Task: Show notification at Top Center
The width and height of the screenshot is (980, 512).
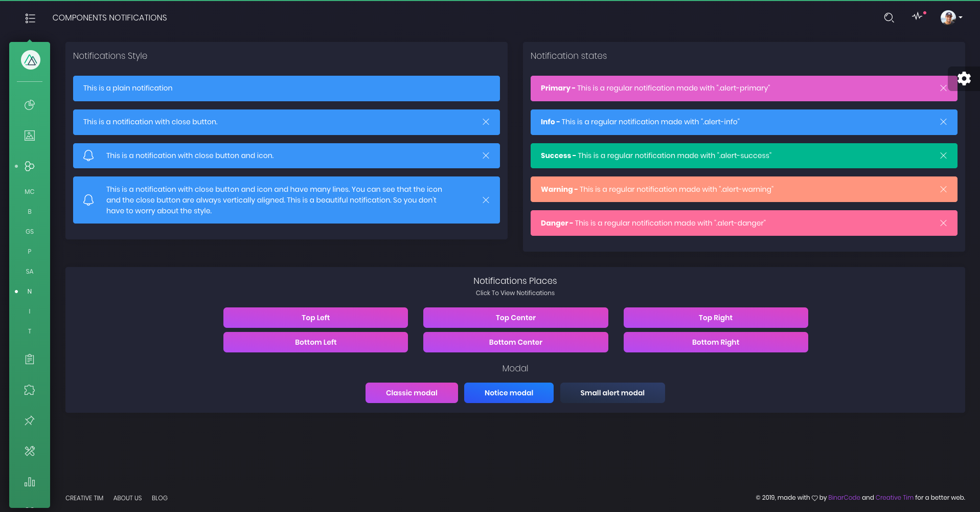Action: click(515, 318)
